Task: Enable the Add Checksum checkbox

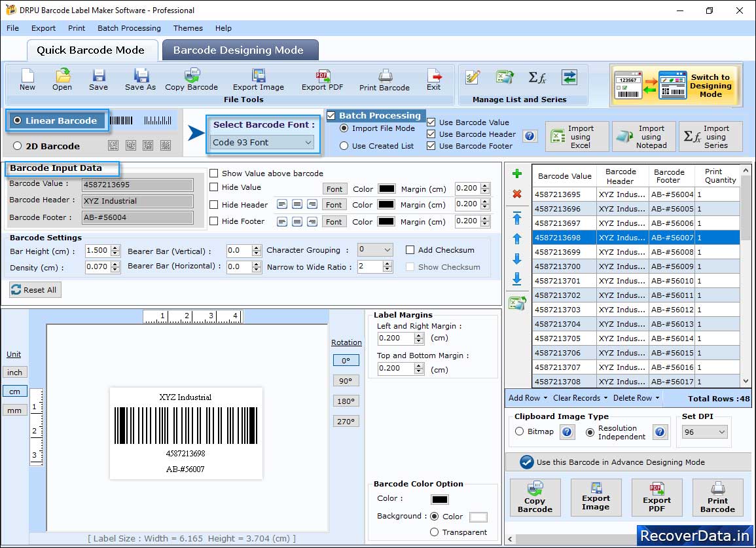Action: [410, 250]
